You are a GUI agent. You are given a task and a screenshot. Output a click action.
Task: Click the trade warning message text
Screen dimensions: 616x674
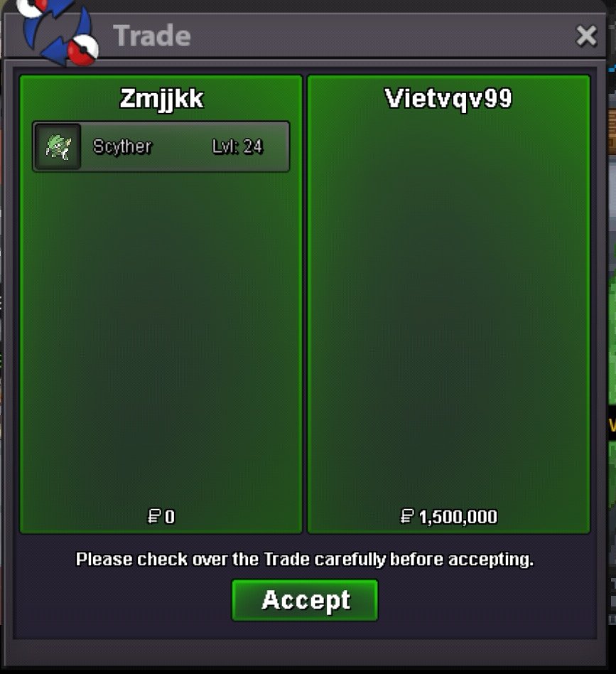pyautogui.click(x=305, y=560)
